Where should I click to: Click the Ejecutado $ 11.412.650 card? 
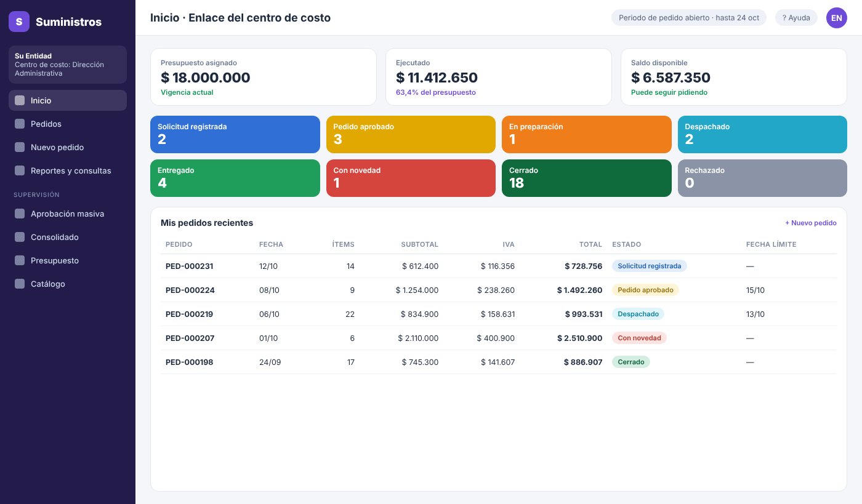(499, 77)
